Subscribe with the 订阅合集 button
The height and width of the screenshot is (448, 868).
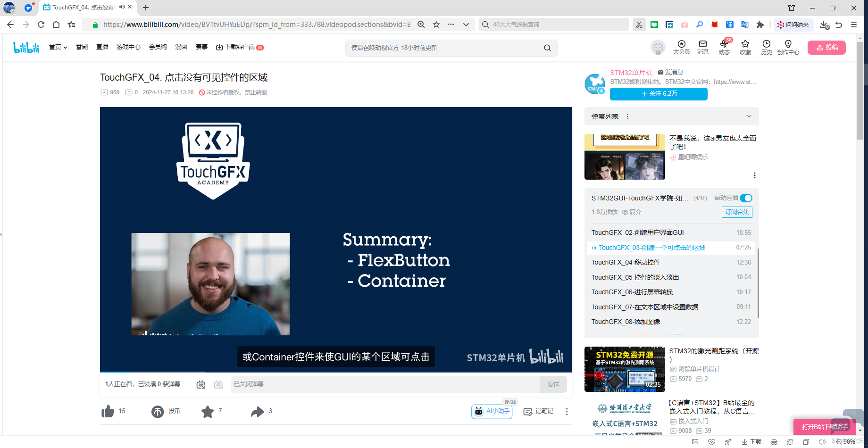click(x=737, y=212)
